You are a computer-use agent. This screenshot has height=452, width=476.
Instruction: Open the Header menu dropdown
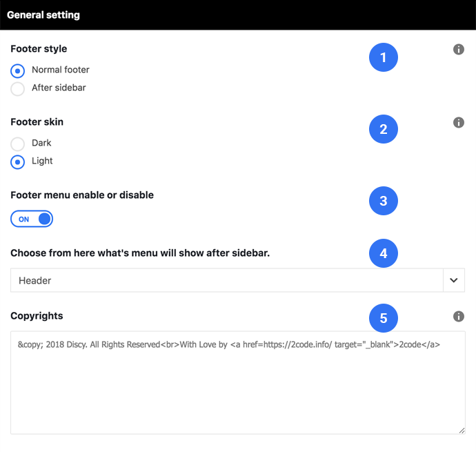237,280
